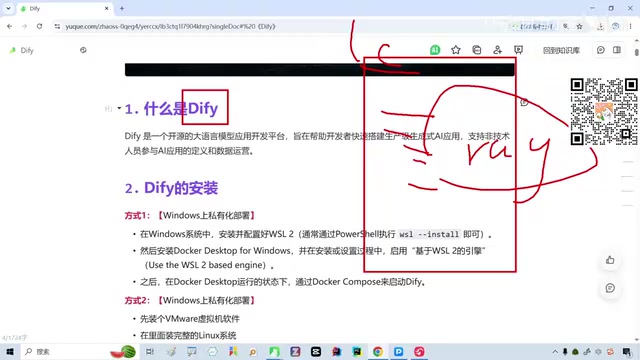Open the browser downloads icon
Viewport: 640px width, 360px height.
(x=600, y=26)
